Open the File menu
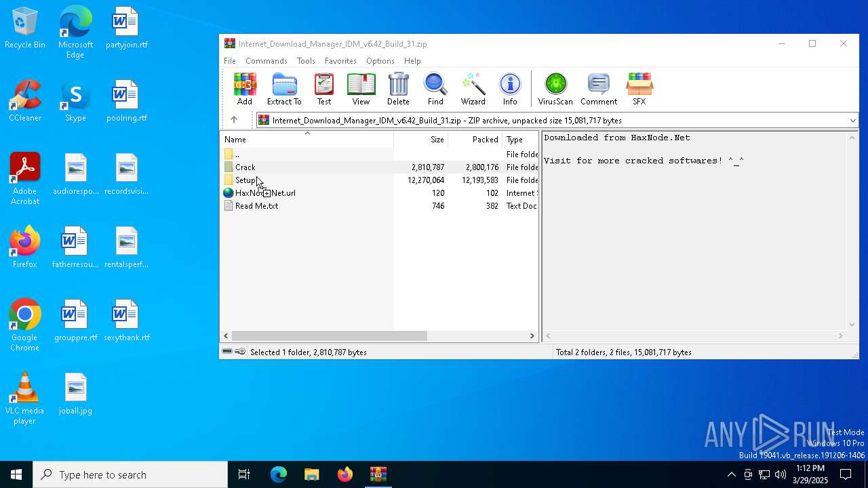This screenshot has height=488, width=868. point(230,61)
